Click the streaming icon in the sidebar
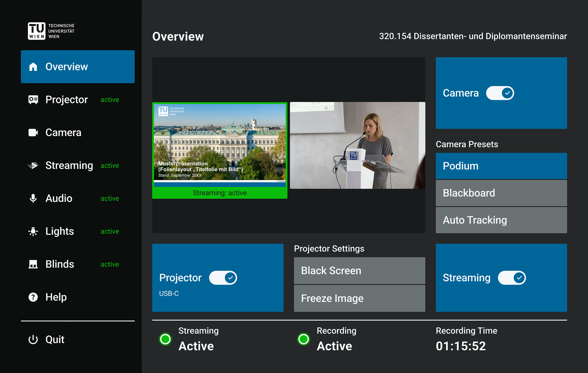Image resolution: width=588 pixels, height=373 pixels. point(33,165)
